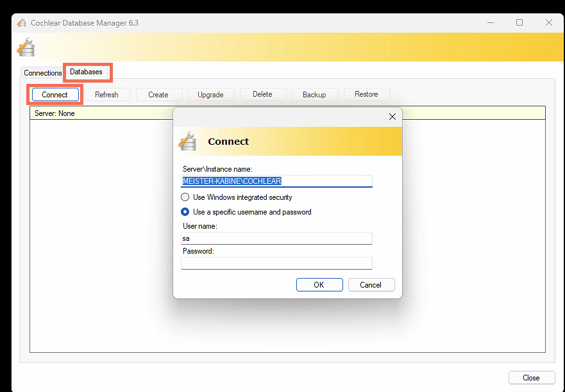Select Use Windows integrated security
Image resolution: width=565 pixels, height=392 pixels.
tap(185, 197)
